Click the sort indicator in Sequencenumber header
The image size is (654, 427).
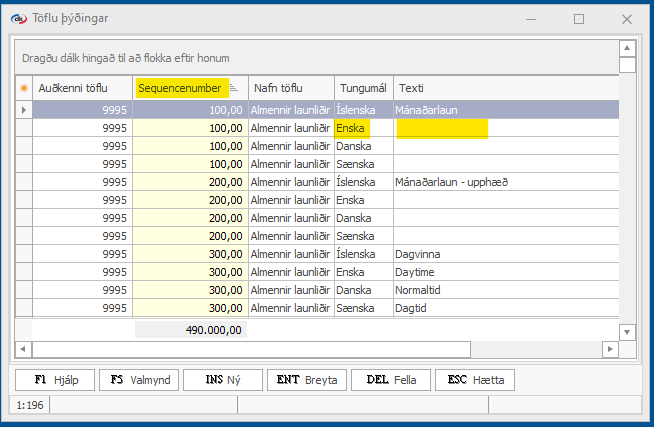(234, 88)
